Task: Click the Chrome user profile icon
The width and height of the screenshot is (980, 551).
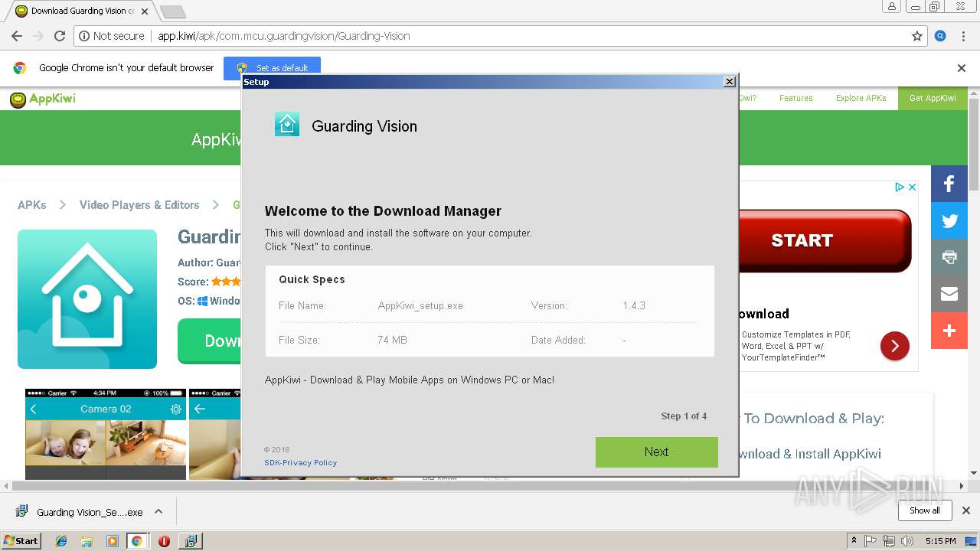Action: [891, 7]
